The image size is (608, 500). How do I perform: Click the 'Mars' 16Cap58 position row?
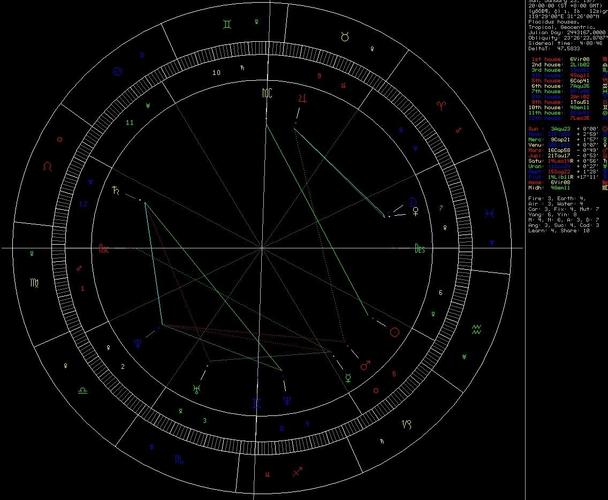point(563,150)
